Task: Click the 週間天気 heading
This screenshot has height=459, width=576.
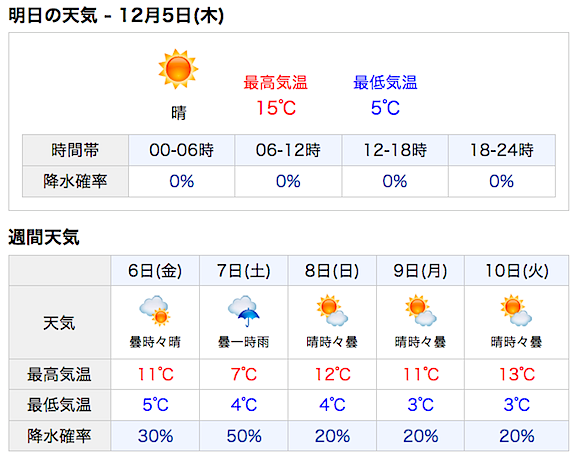Action: click(x=44, y=237)
